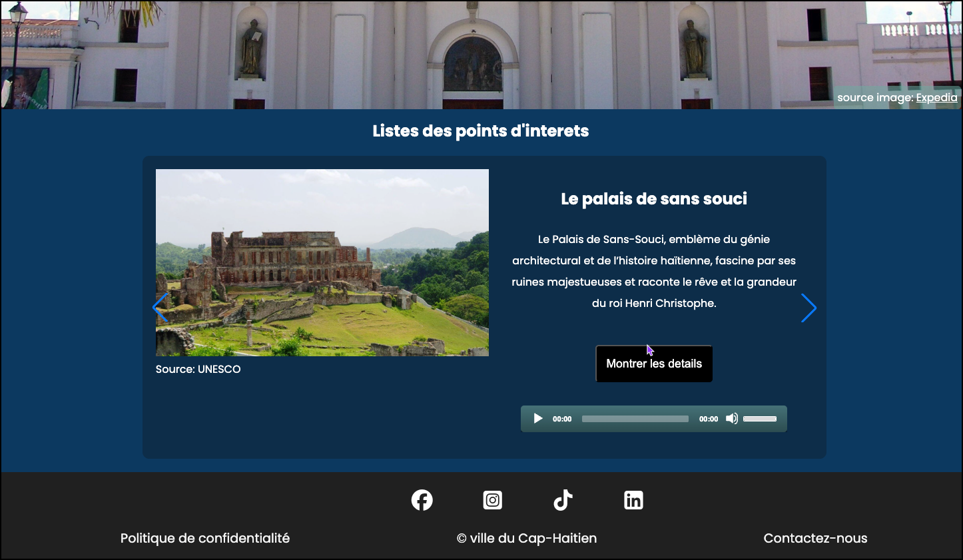Play the audio description
The image size is (963, 560).
coord(538,419)
